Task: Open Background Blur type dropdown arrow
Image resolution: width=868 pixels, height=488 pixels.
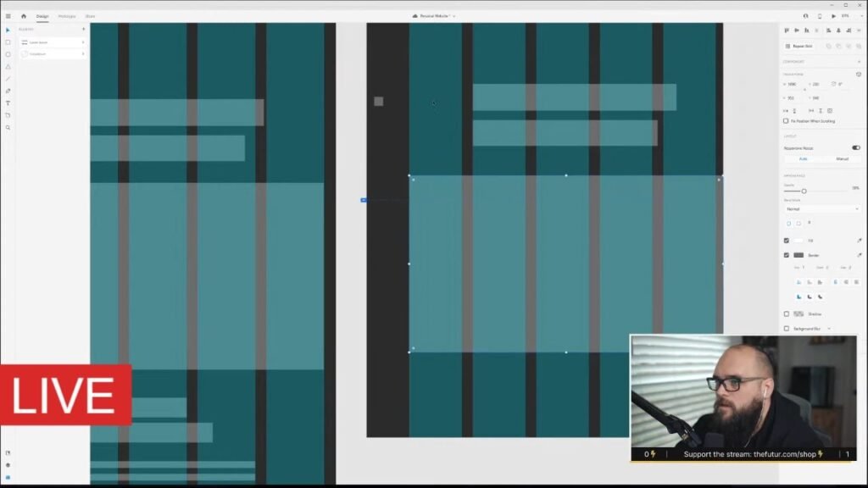Action: [829, 329]
